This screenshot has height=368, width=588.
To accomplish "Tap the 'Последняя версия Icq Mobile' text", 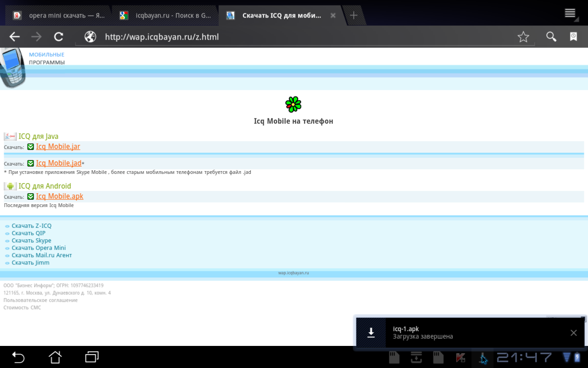I will point(39,206).
